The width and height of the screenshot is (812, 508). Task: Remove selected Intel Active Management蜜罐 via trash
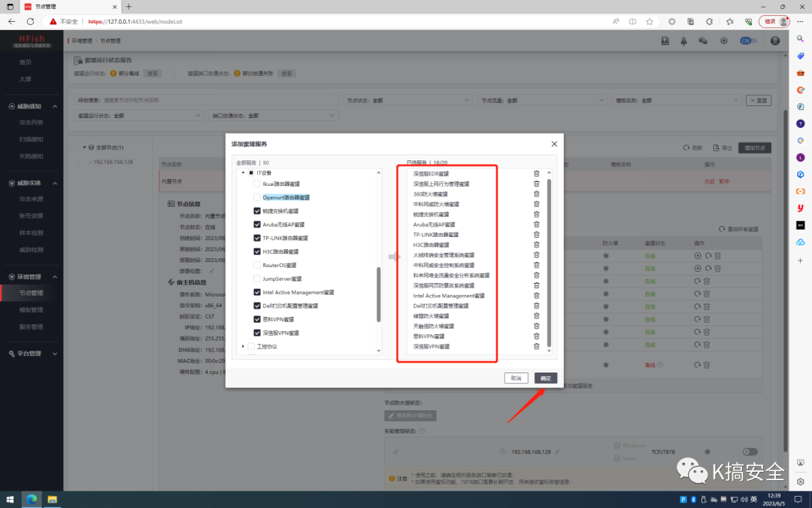[x=537, y=296]
